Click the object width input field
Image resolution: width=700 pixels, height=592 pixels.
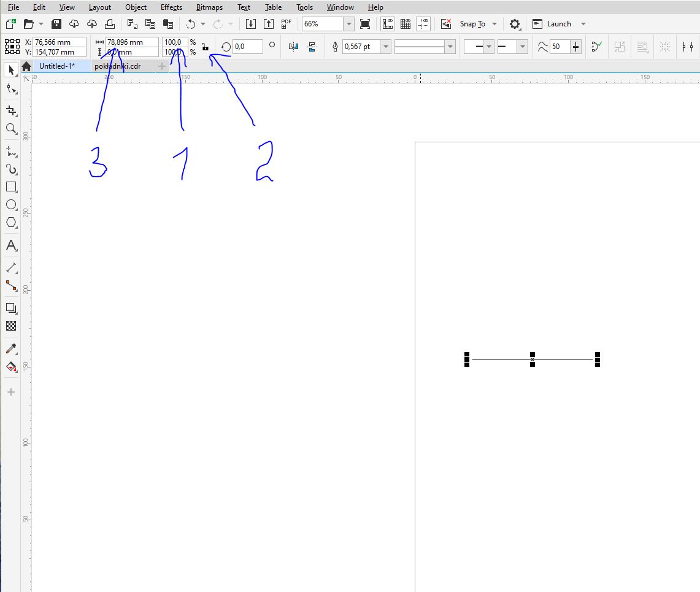[131, 42]
